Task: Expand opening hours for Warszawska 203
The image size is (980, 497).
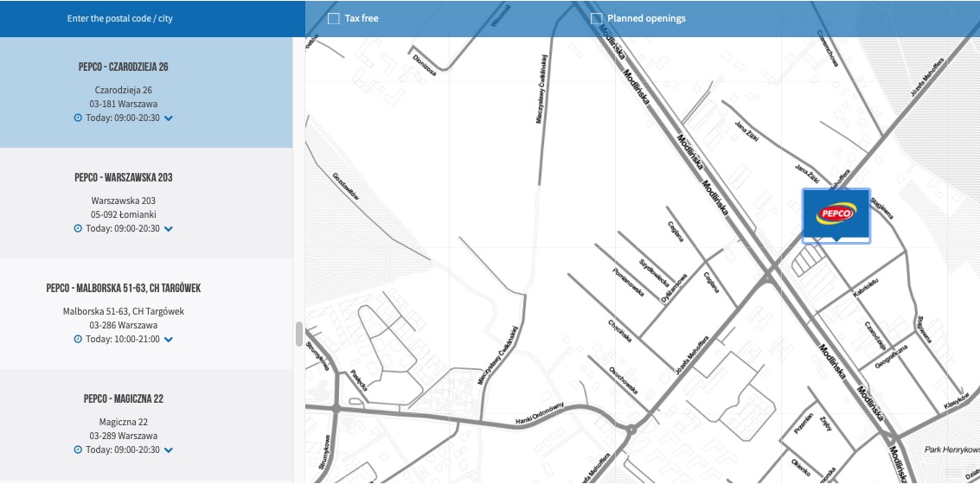Action: tap(168, 229)
